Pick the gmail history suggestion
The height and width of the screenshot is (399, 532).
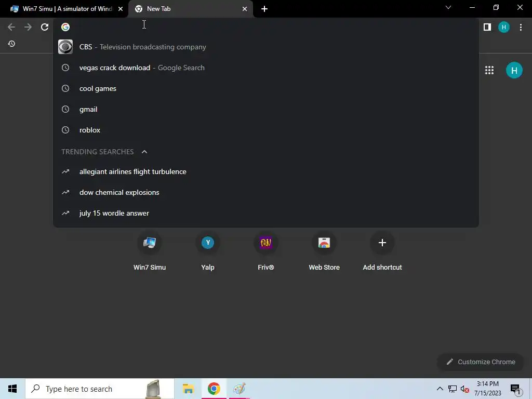[265, 109]
